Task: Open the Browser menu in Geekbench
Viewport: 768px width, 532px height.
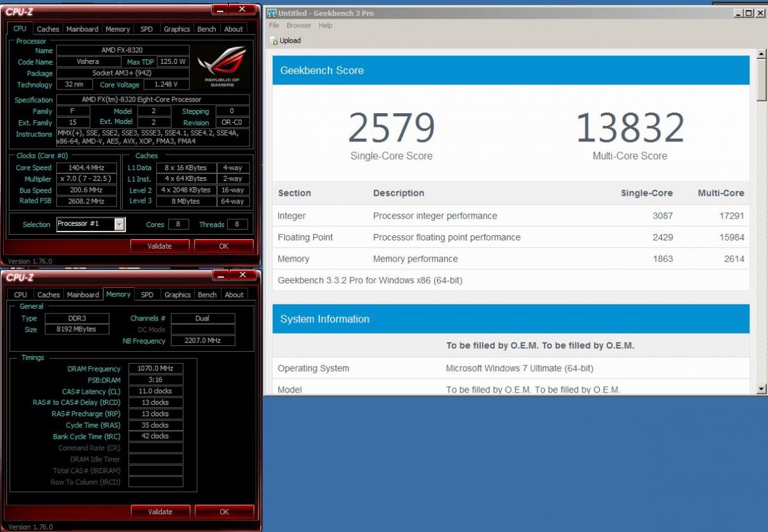Action: pos(299,26)
